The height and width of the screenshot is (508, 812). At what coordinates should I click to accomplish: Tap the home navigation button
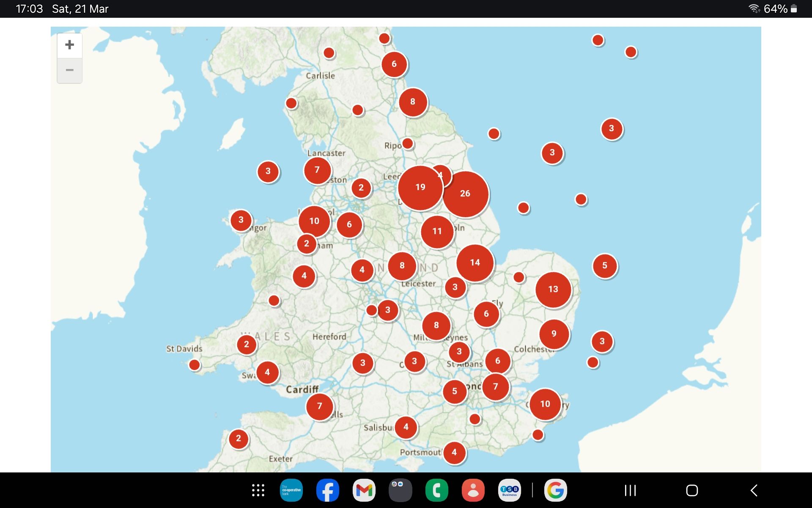point(692,491)
